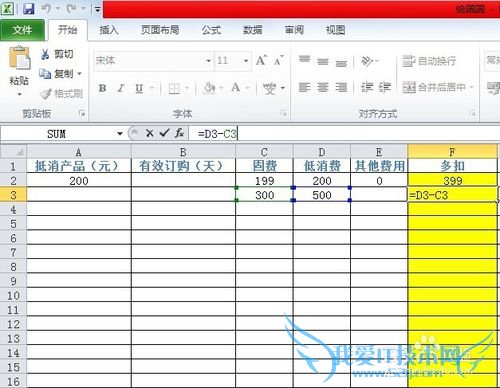Click the confirm checkmark formula button
This screenshot has height=388, width=500.
click(x=164, y=133)
